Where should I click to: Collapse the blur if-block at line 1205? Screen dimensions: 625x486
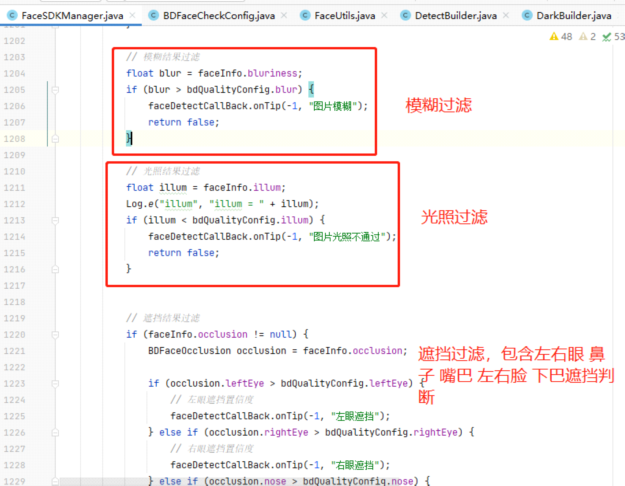coord(55,90)
